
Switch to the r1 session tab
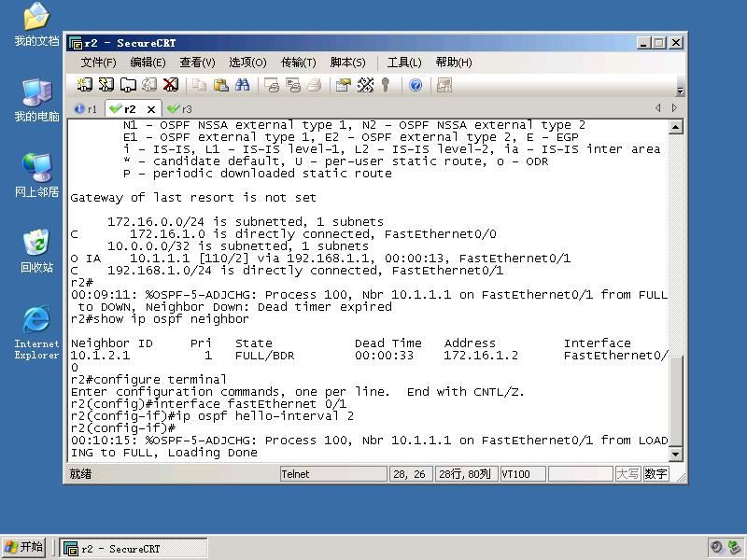coord(86,109)
